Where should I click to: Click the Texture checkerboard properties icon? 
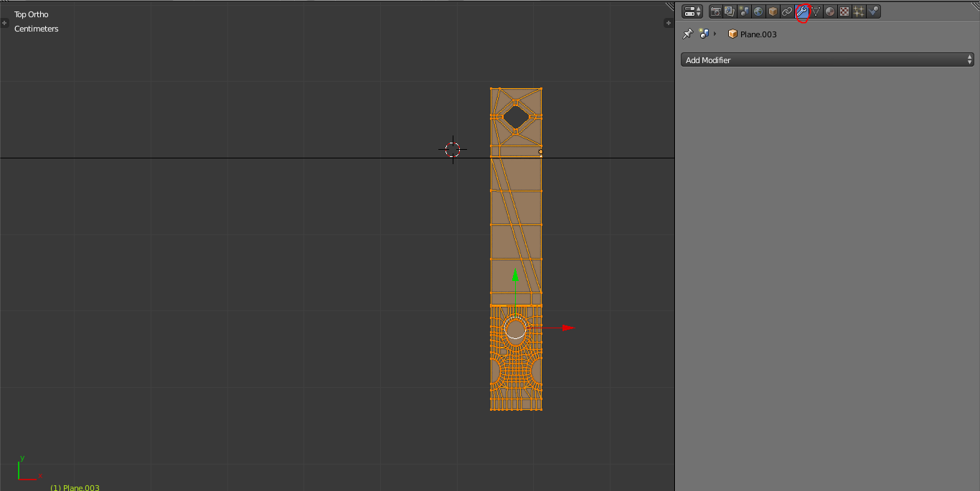[844, 11]
